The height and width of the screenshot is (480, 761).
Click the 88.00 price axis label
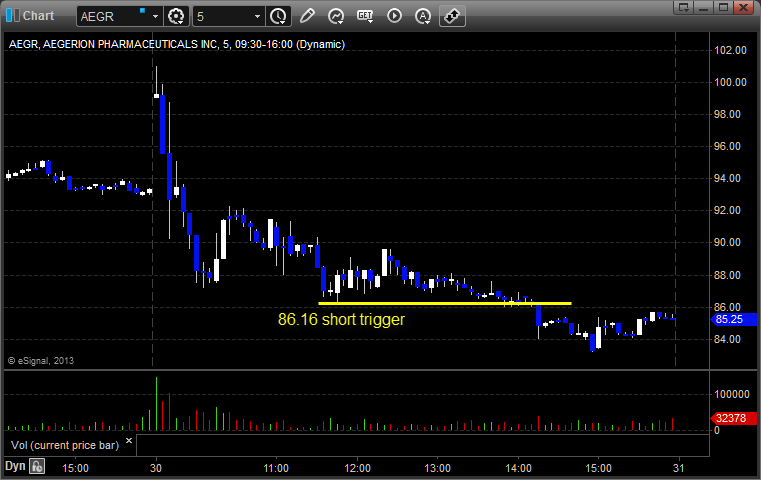[728, 275]
